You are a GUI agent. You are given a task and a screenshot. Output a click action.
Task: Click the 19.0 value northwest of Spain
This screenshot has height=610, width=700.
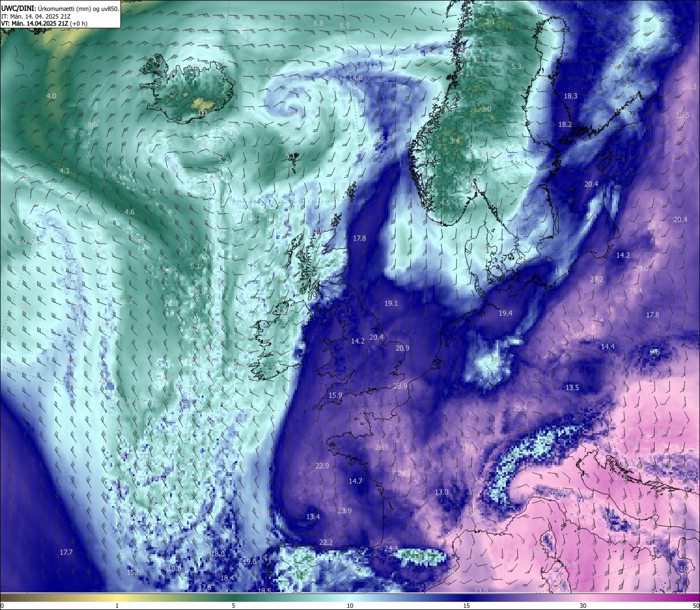tap(249, 561)
